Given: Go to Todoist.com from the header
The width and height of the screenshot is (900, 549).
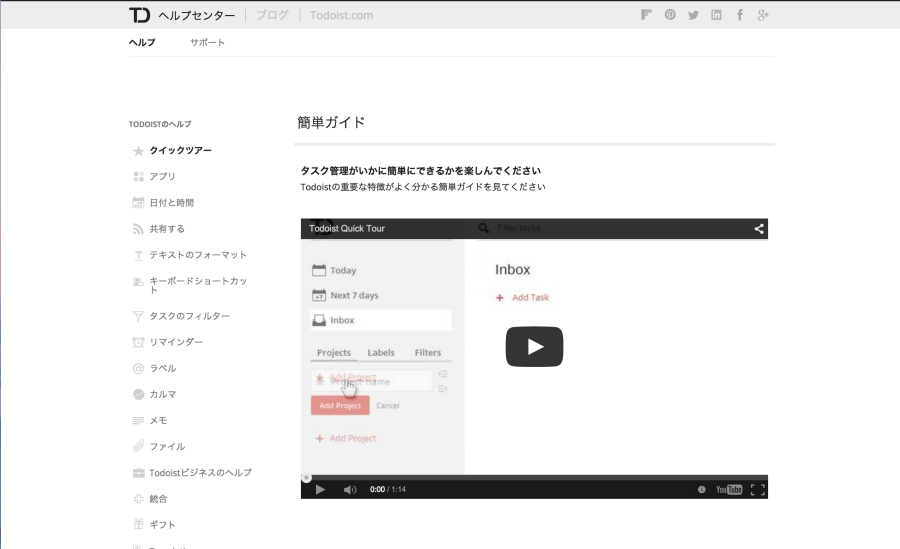Looking at the screenshot, I should click(341, 15).
